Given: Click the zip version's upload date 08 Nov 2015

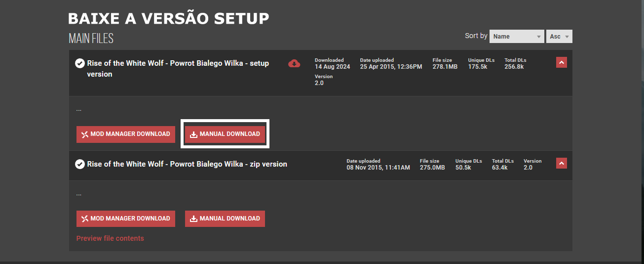Looking at the screenshot, I should (x=378, y=168).
